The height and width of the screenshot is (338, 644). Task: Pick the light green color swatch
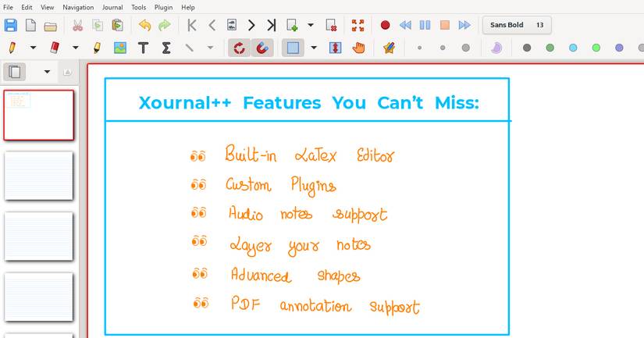[x=596, y=48]
